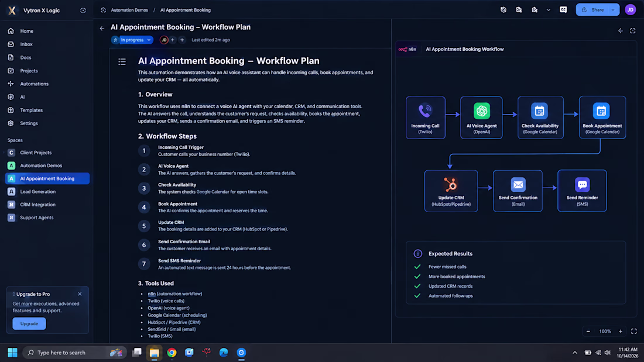The width and height of the screenshot is (644, 362).
Task: Dismiss the Upgrade to Pro card
Action: point(80,294)
